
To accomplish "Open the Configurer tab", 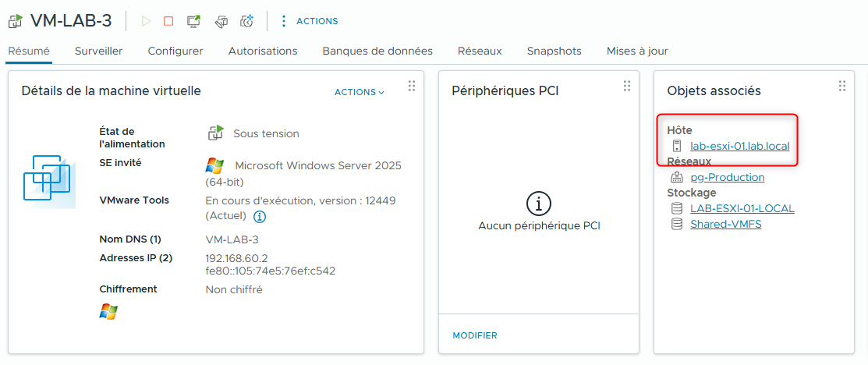I will coord(175,51).
